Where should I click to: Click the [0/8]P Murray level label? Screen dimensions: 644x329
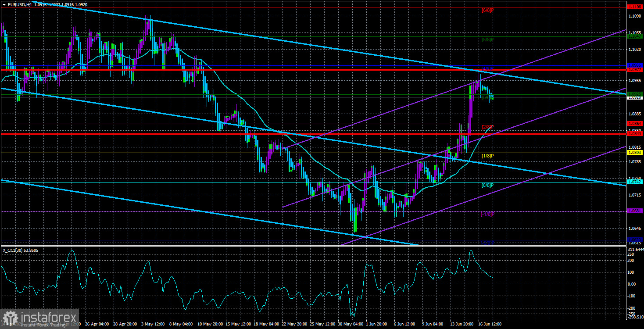tap(488, 185)
